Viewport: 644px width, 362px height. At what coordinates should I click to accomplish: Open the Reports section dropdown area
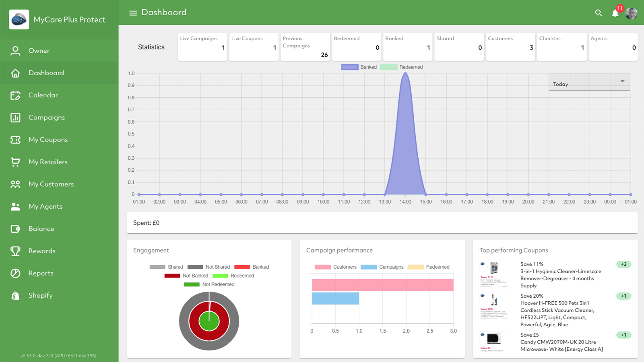click(x=41, y=273)
